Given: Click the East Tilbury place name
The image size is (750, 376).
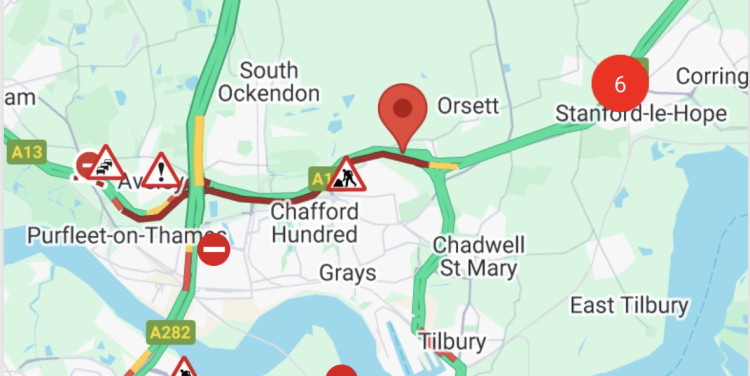Looking at the screenshot, I should coord(629,305).
